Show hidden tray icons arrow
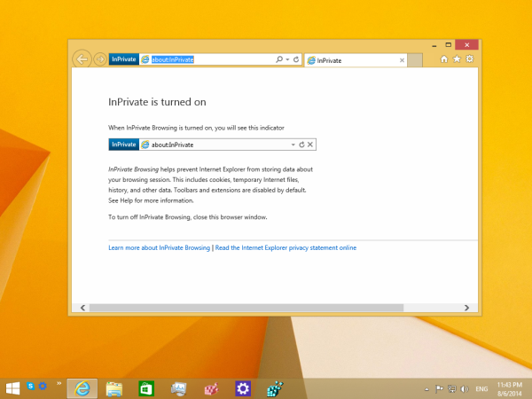The image size is (532, 399). [x=426, y=389]
